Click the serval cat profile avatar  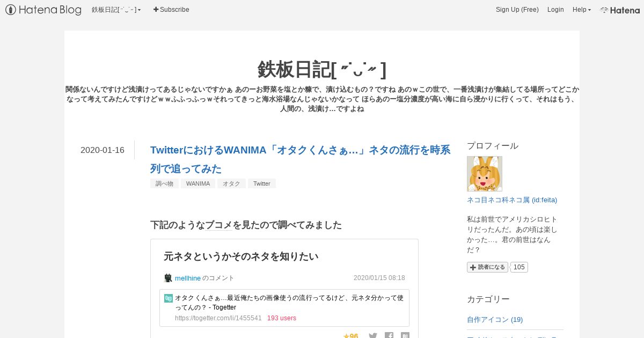pyautogui.click(x=485, y=174)
